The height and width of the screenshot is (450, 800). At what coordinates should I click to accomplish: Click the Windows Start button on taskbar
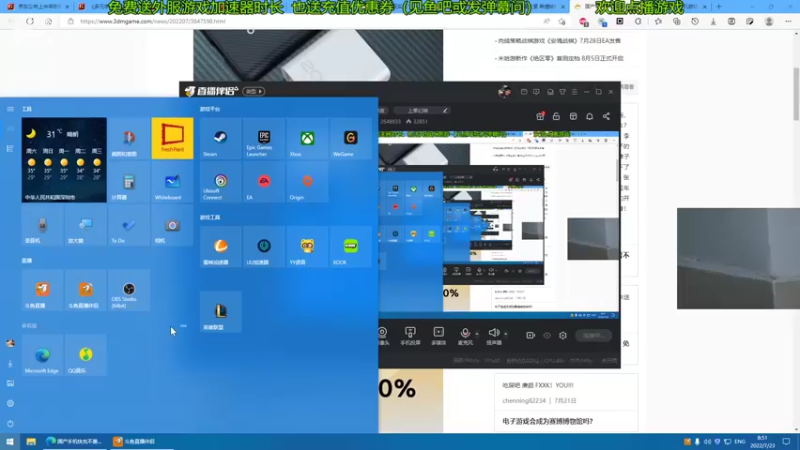pos(10,441)
